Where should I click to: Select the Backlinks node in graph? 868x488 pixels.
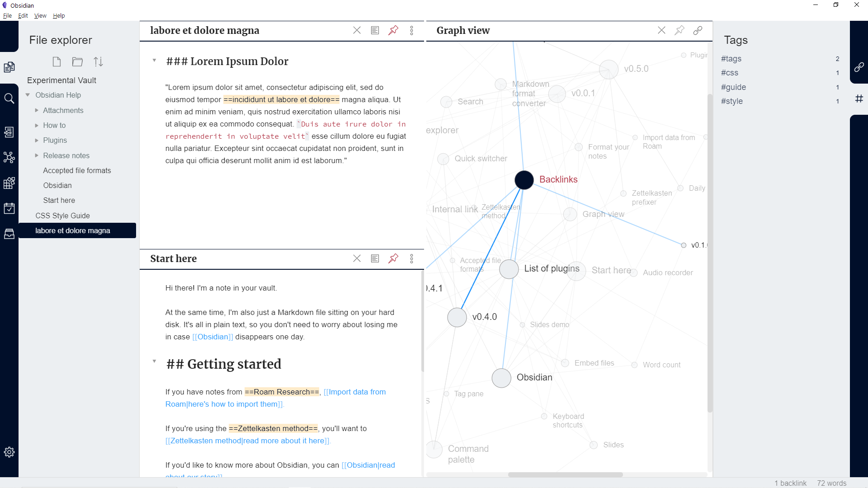(524, 180)
